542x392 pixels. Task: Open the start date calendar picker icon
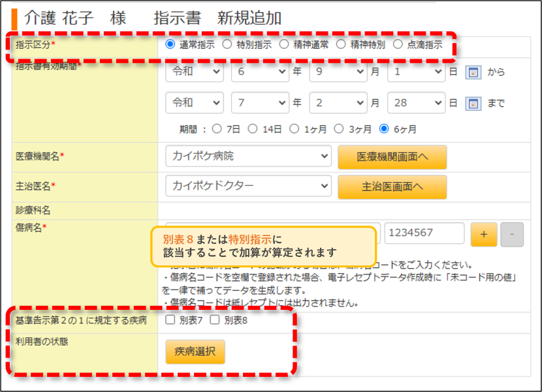pos(473,72)
